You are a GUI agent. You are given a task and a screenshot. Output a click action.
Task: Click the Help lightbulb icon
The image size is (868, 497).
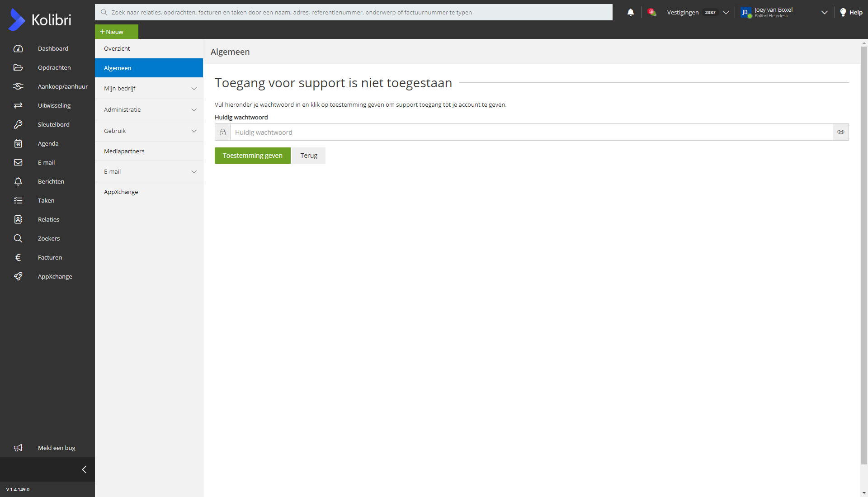[843, 12]
